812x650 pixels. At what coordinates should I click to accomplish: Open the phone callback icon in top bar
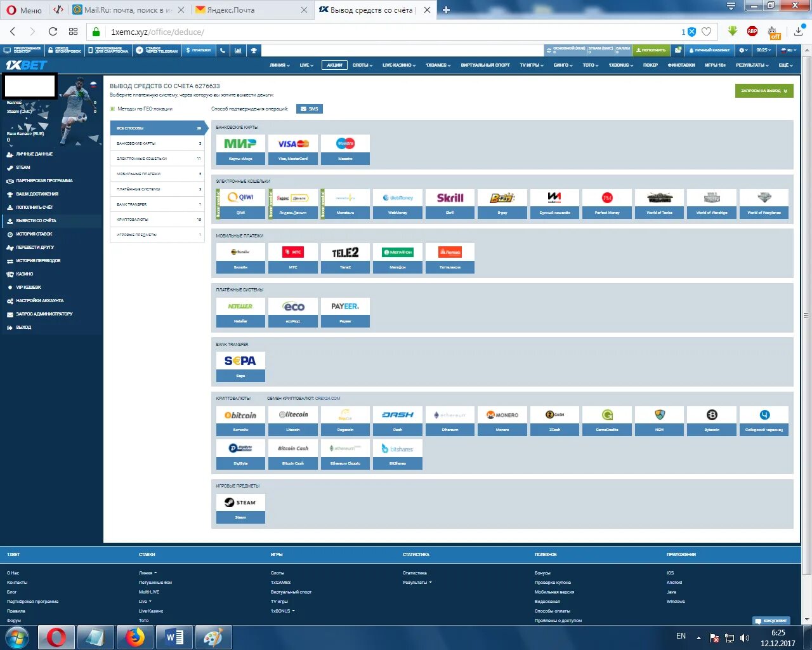pos(223,50)
